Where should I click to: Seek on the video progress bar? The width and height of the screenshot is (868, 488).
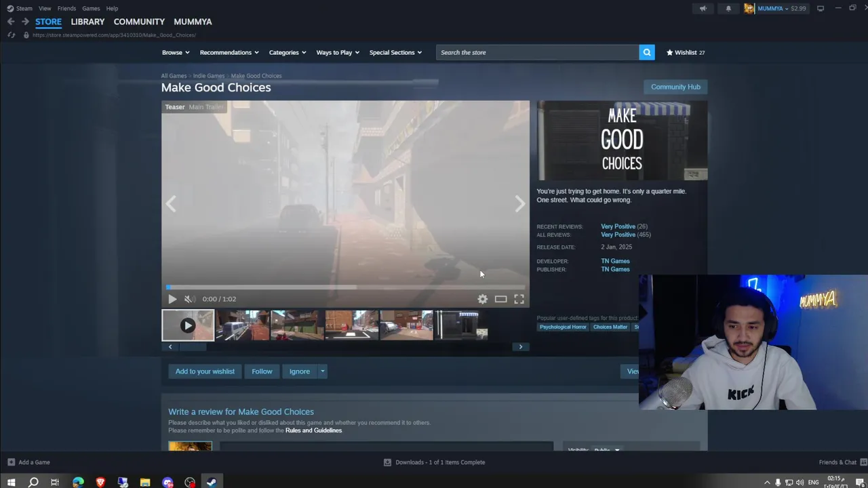pos(345,287)
